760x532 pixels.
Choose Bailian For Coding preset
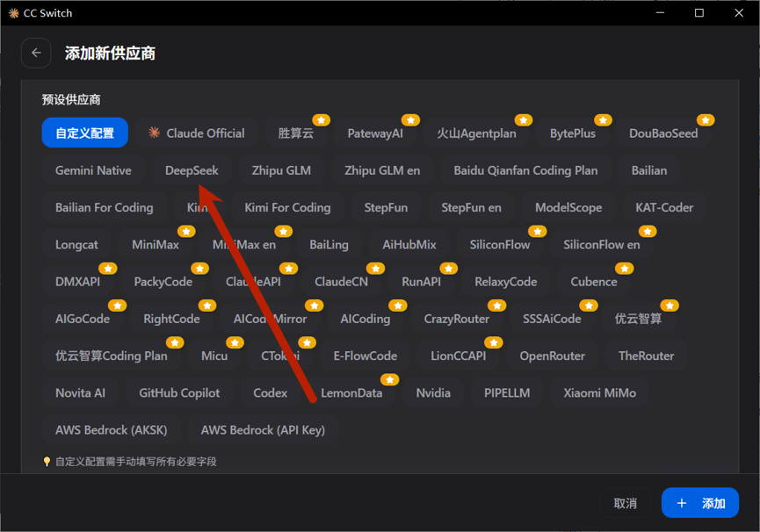point(105,207)
